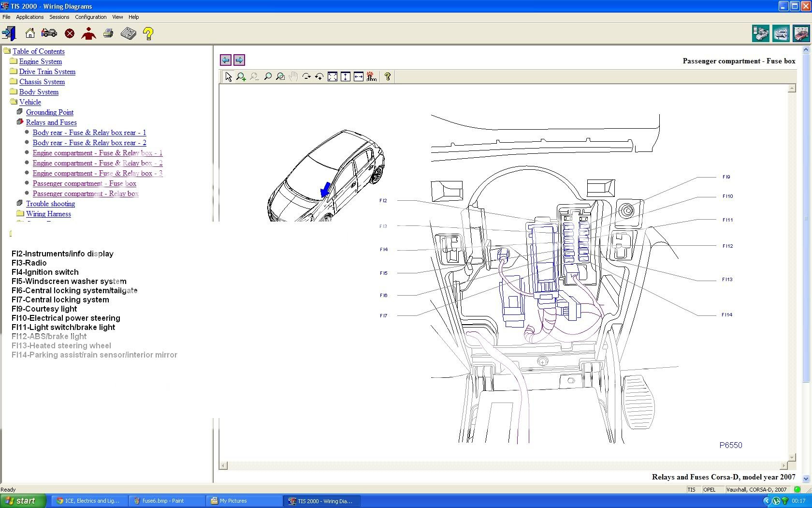Click the red highlight pointer icon in the diagram toolbar
The image size is (812, 508).
click(372, 76)
